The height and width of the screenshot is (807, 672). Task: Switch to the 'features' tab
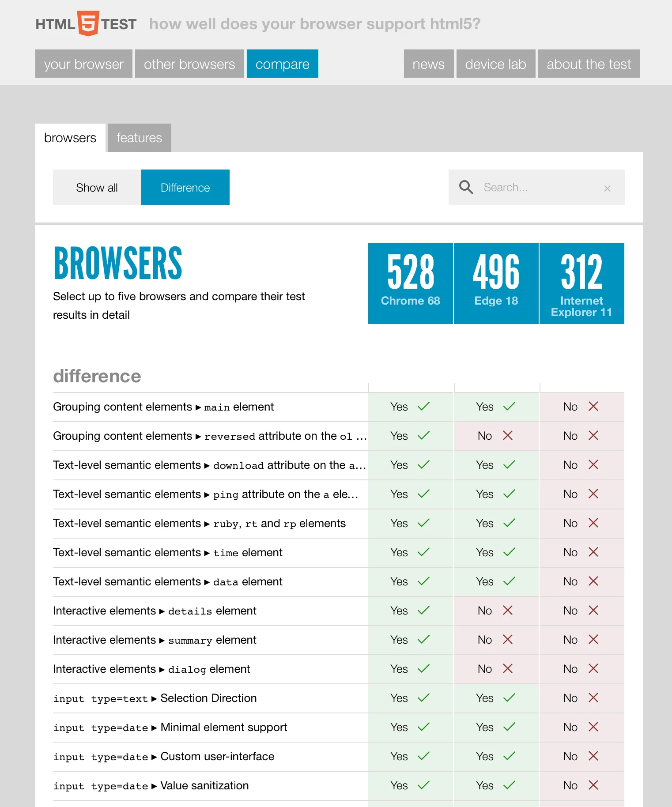coord(140,138)
